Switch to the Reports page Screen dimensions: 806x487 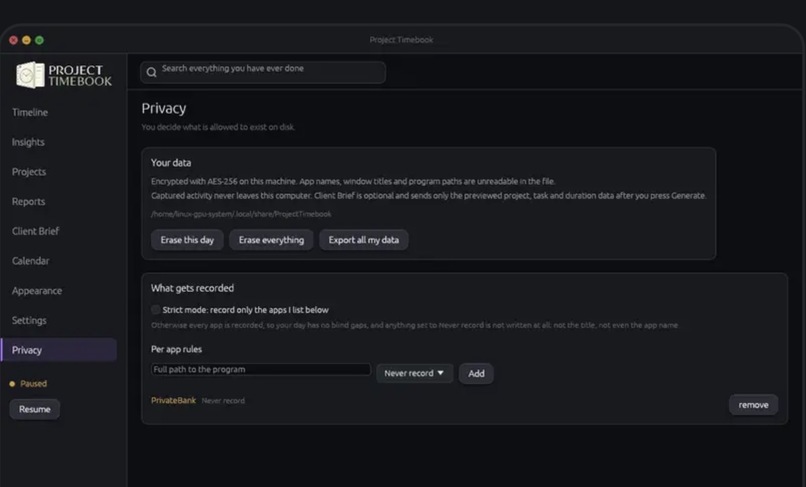tap(28, 202)
